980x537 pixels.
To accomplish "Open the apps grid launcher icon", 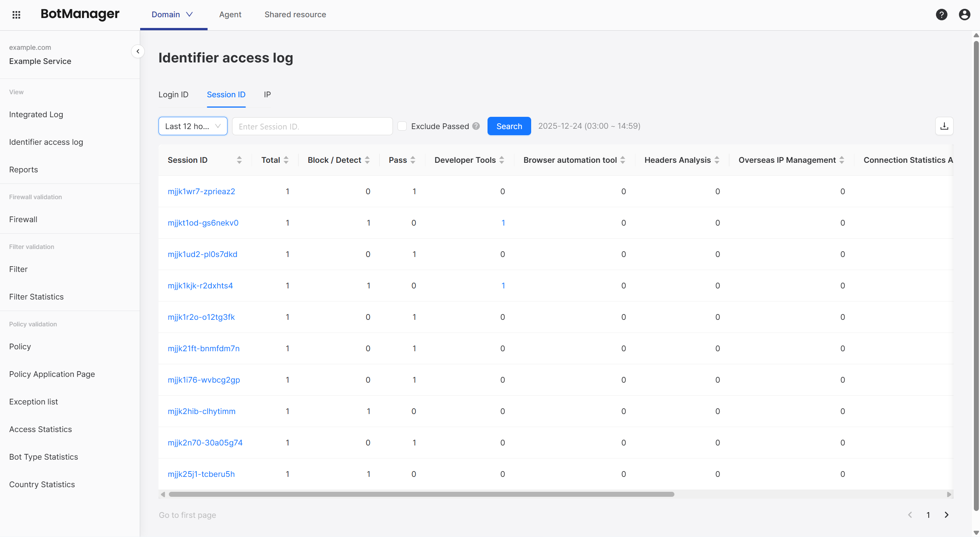I will click(x=16, y=15).
